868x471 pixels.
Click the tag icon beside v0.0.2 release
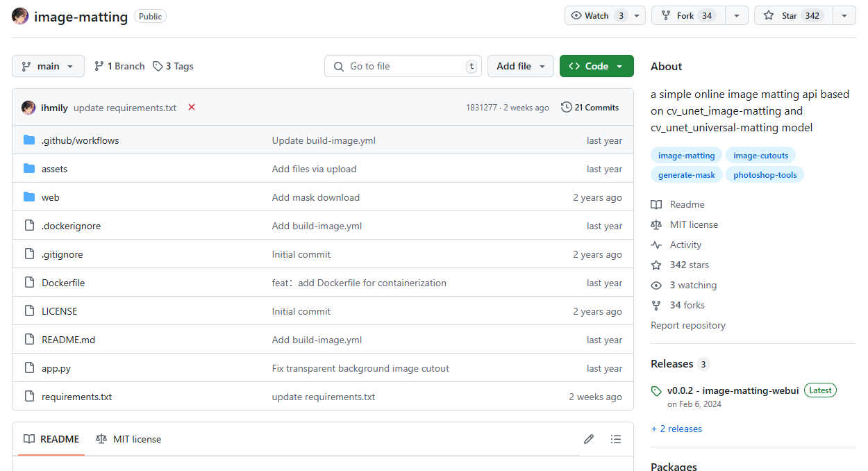click(x=656, y=391)
